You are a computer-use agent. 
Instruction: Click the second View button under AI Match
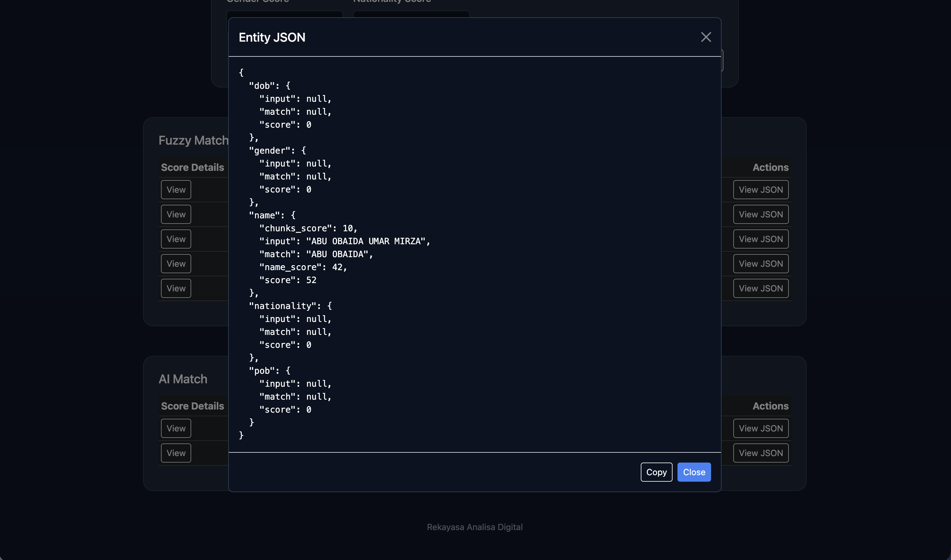point(176,453)
